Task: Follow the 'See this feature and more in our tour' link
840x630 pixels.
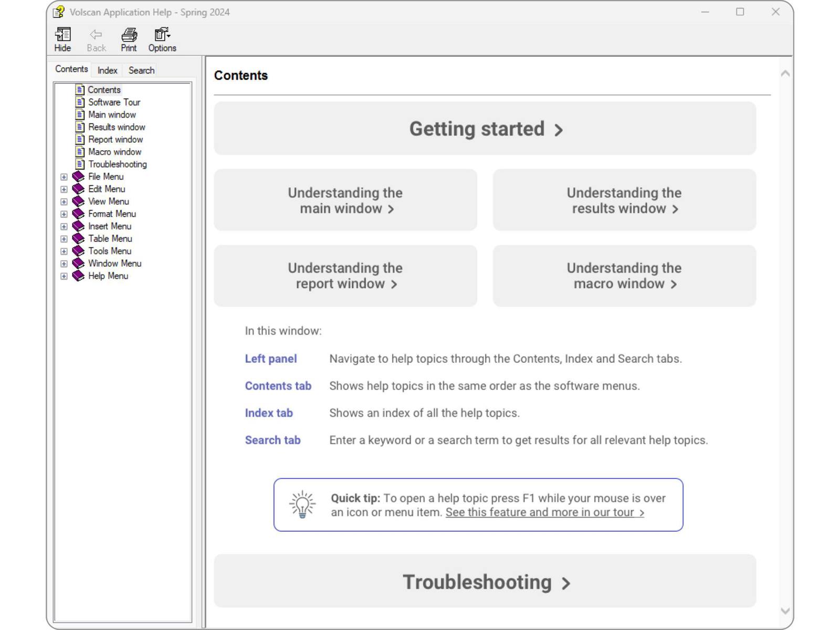Action: (x=545, y=512)
